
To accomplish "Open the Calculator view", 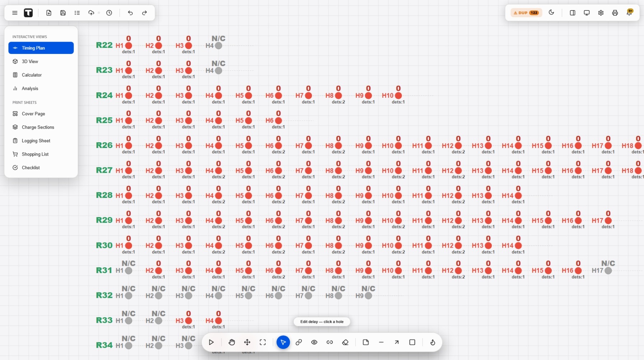I will pos(41,75).
